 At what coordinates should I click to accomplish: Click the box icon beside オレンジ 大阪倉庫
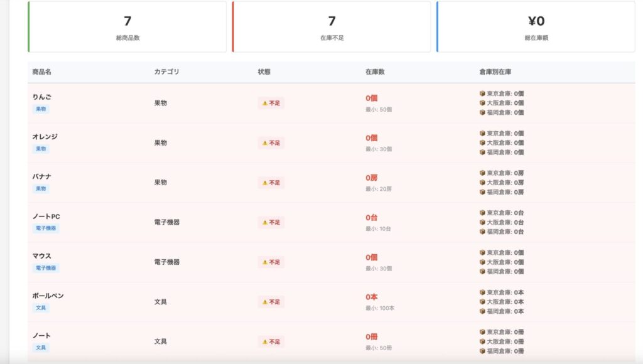482,142
